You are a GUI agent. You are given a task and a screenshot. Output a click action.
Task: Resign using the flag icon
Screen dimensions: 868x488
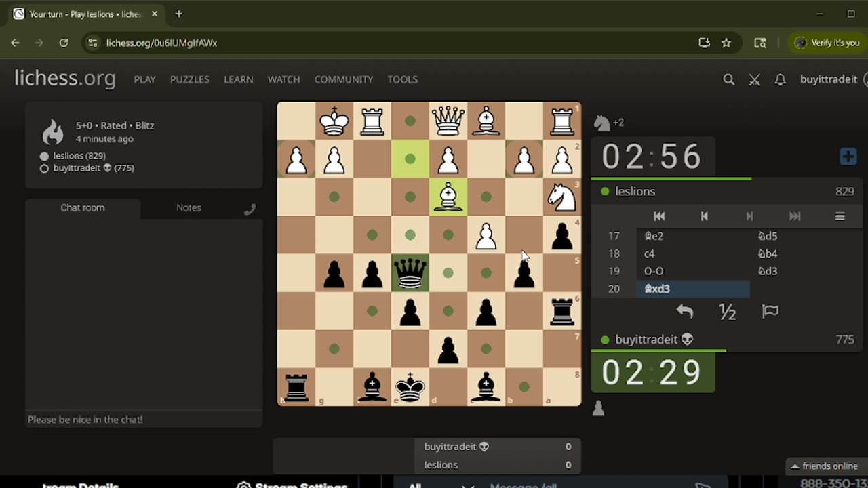click(x=770, y=311)
